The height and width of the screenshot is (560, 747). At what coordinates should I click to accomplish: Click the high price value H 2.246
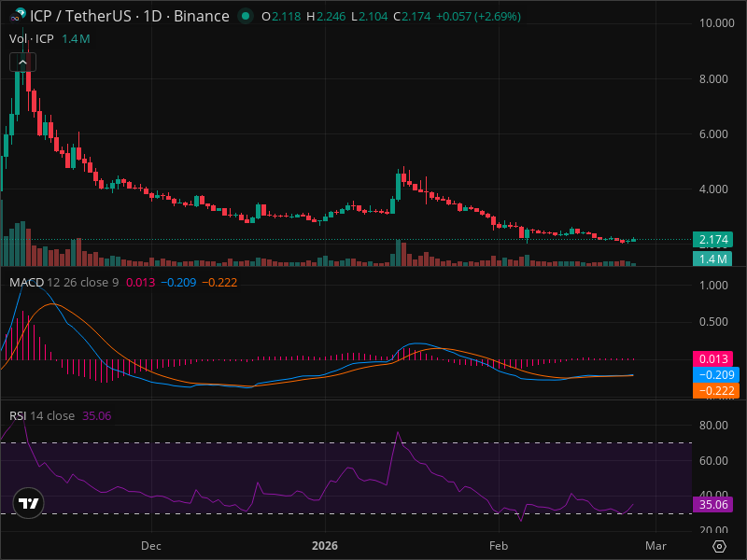click(x=326, y=17)
